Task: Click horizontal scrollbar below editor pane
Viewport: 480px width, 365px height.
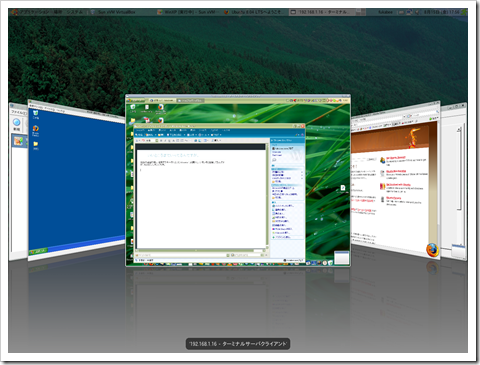Action: pyautogui.click(x=200, y=251)
